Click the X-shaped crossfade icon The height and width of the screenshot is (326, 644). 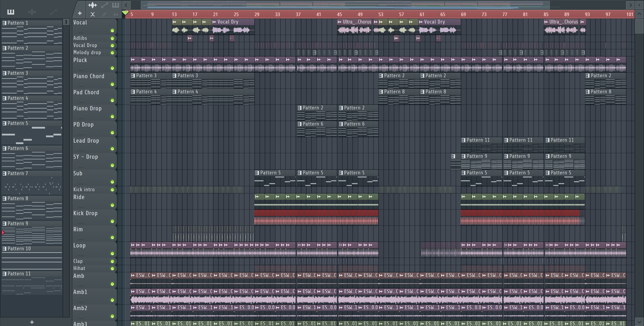[x=93, y=14]
